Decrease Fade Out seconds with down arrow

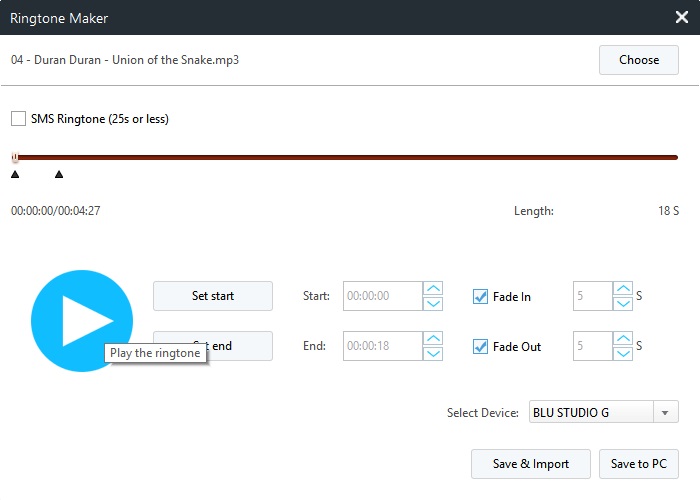point(622,353)
